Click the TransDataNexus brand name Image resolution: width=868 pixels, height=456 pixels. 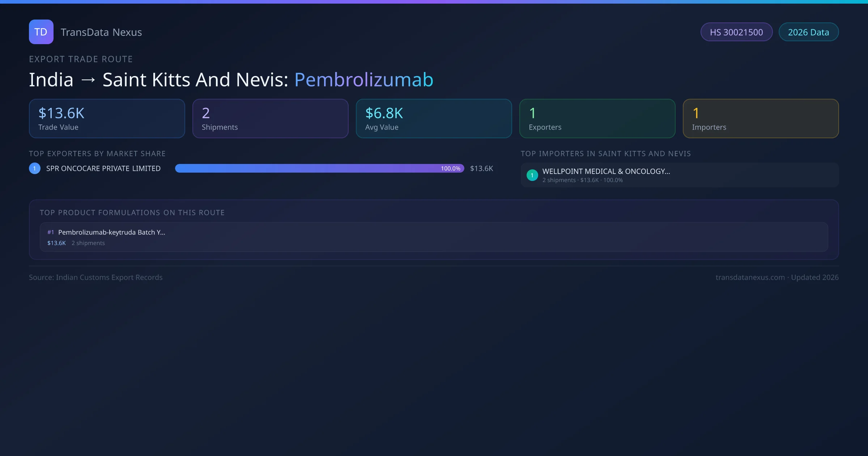click(101, 32)
